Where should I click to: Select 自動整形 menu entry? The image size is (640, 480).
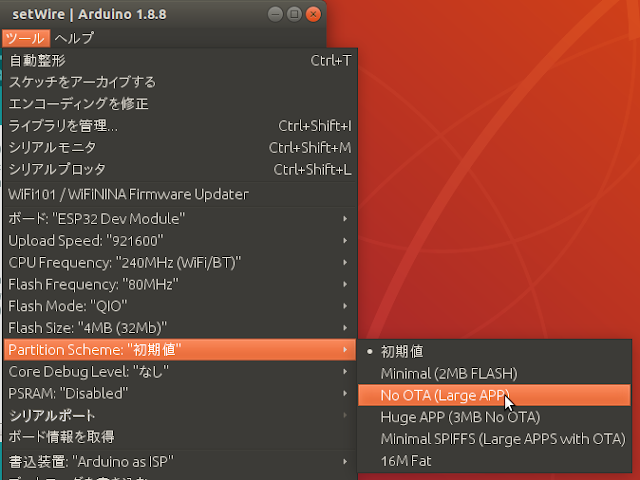(180, 60)
